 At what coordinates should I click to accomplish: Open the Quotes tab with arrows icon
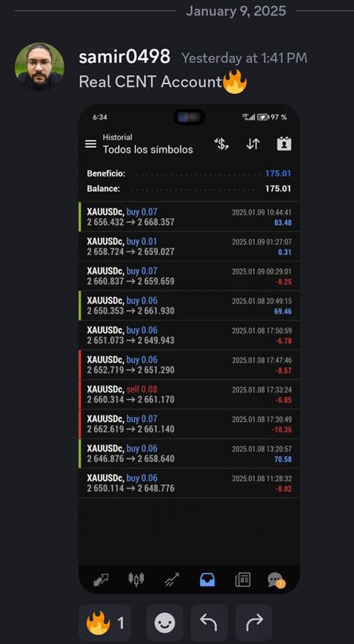pyautogui.click(x=101, y=580)
